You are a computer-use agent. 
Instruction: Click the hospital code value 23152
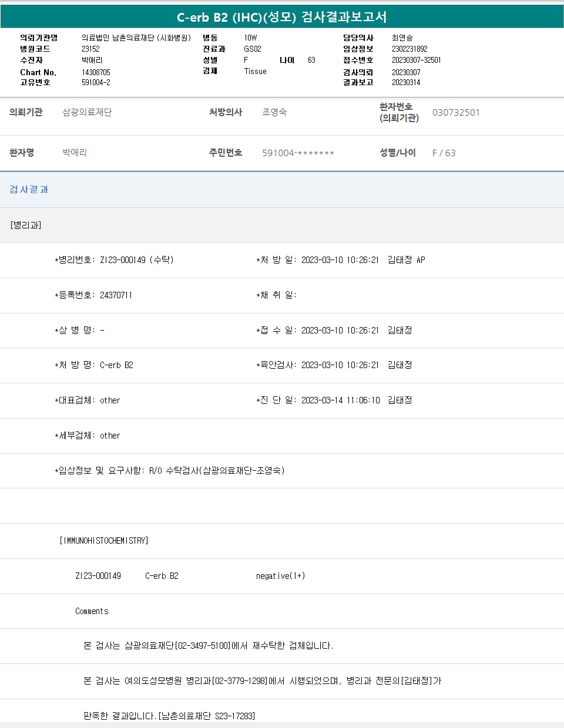[90, 49]
